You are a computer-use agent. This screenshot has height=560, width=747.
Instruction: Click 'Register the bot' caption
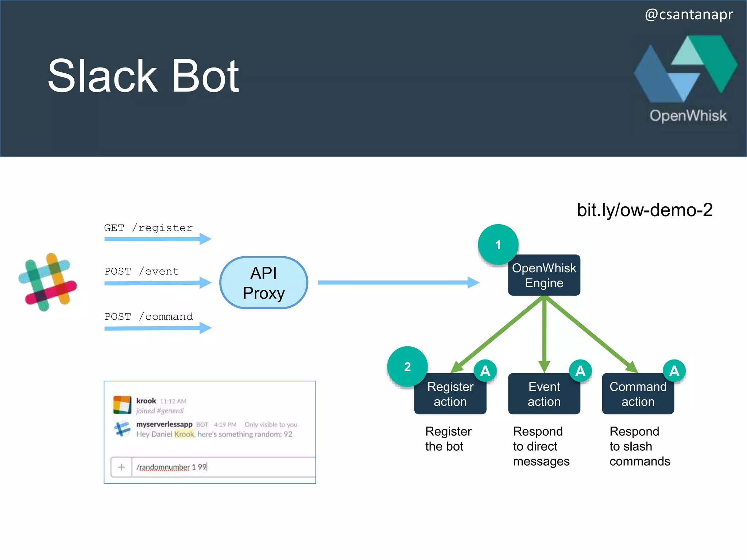(x=448, y=439)
